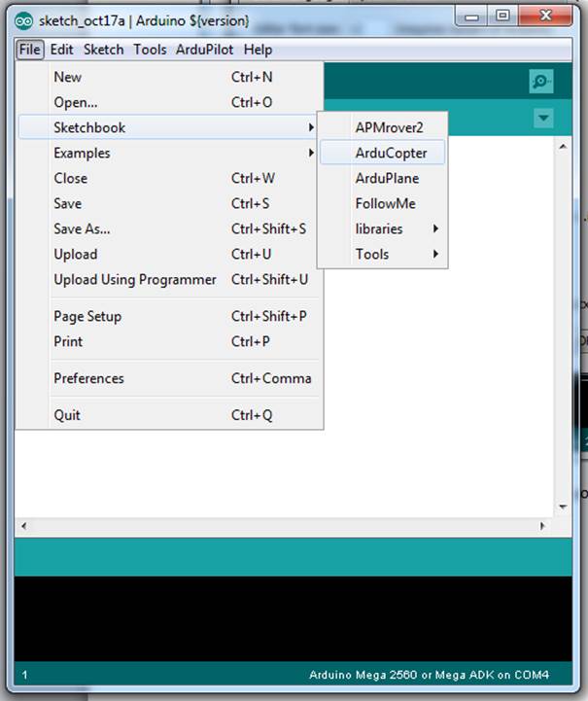This screenshot has width=588, height=701.
Task: Click the horizontal scroll left arrow
Action: coord(23,526)
